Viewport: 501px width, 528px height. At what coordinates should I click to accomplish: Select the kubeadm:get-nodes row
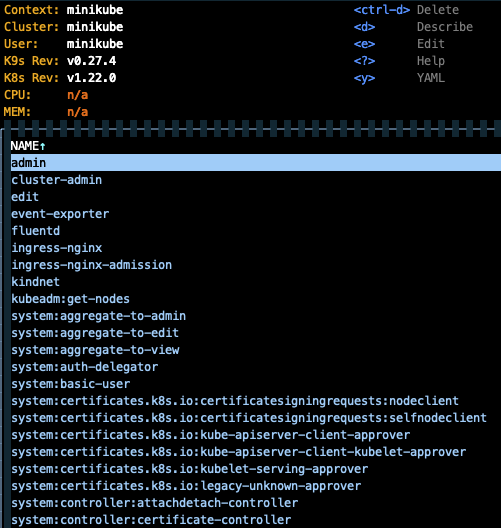(256, 299)
